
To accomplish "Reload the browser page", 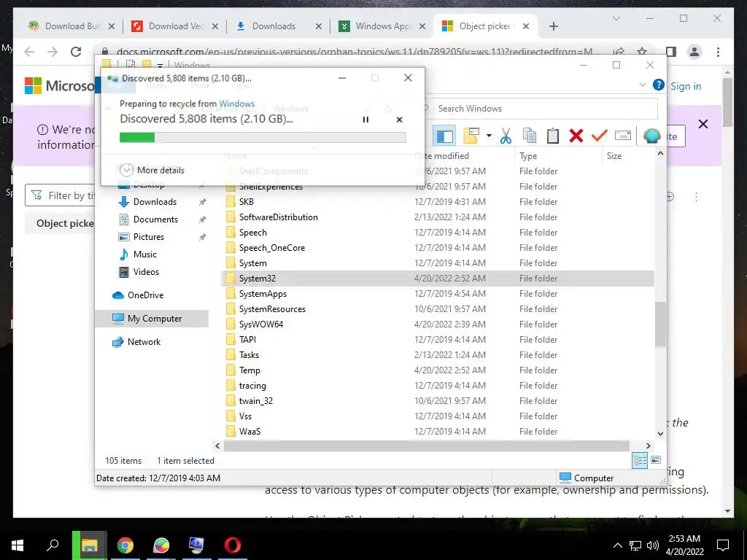I will 76,52.
